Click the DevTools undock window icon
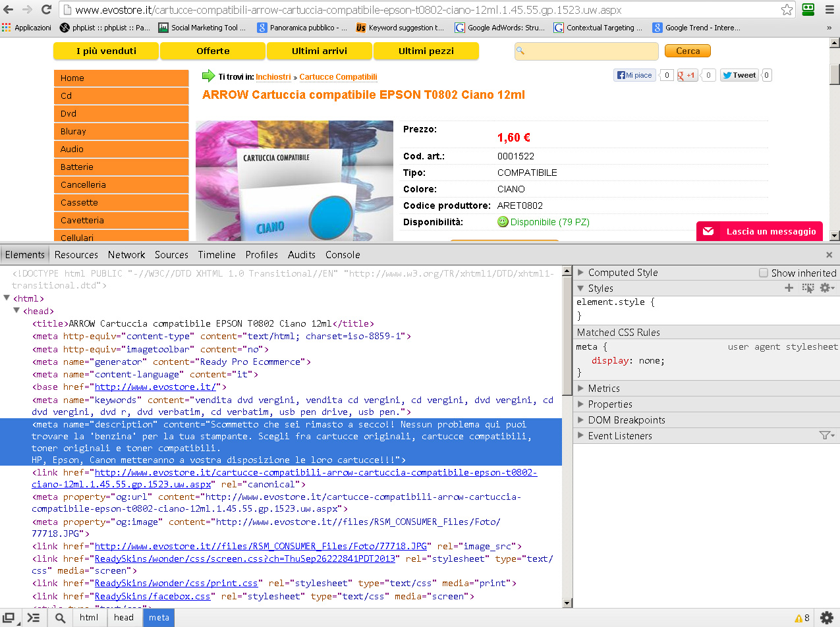The width and height of the screenshot is (840, 627). coord(9,618)
